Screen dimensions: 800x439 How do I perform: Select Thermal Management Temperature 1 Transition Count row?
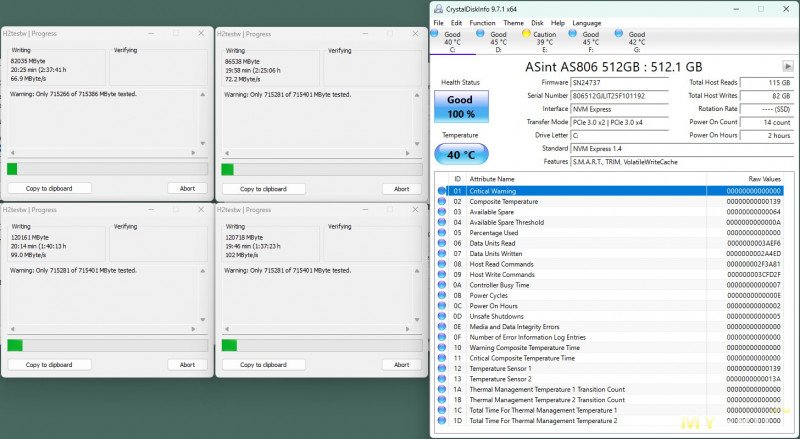610,389
